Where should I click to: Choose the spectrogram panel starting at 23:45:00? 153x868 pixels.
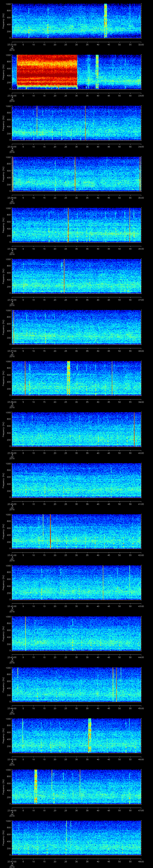coord(77,736)
